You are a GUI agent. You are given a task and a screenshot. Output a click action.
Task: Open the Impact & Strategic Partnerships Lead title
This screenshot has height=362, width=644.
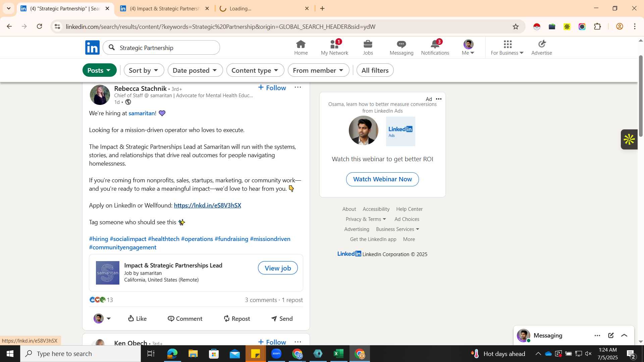tap(173, 265)
